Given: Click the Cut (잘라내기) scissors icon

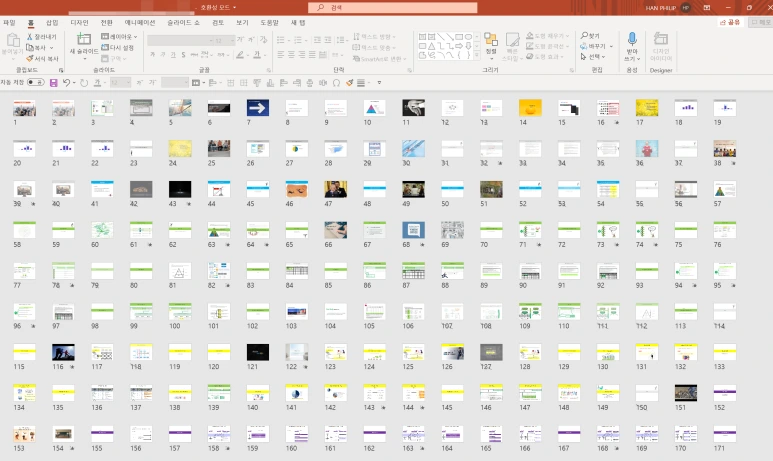Looking at the screenshot, I should (30, 37).
